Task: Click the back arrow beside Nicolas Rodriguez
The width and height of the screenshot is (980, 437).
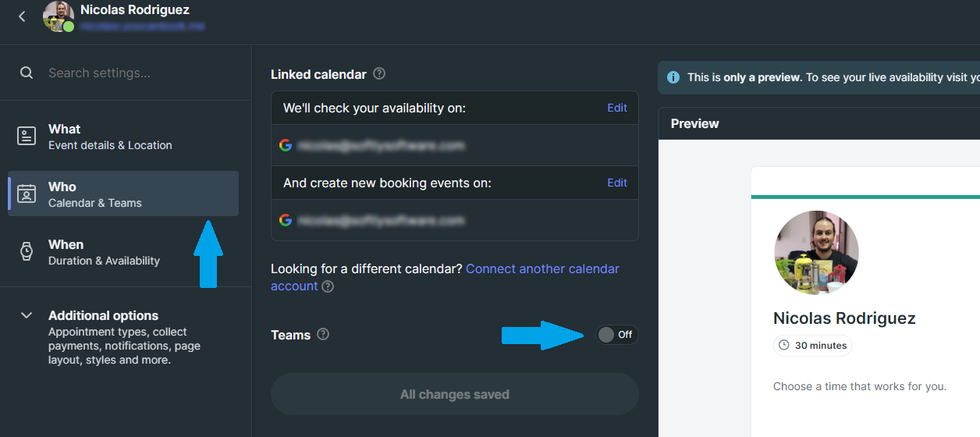Action: pos(22,16)
